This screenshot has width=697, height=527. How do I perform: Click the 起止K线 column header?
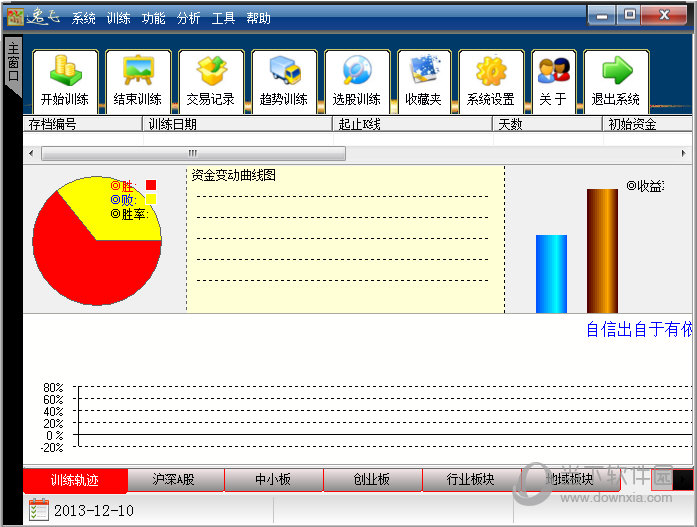[x=413, y=124]
